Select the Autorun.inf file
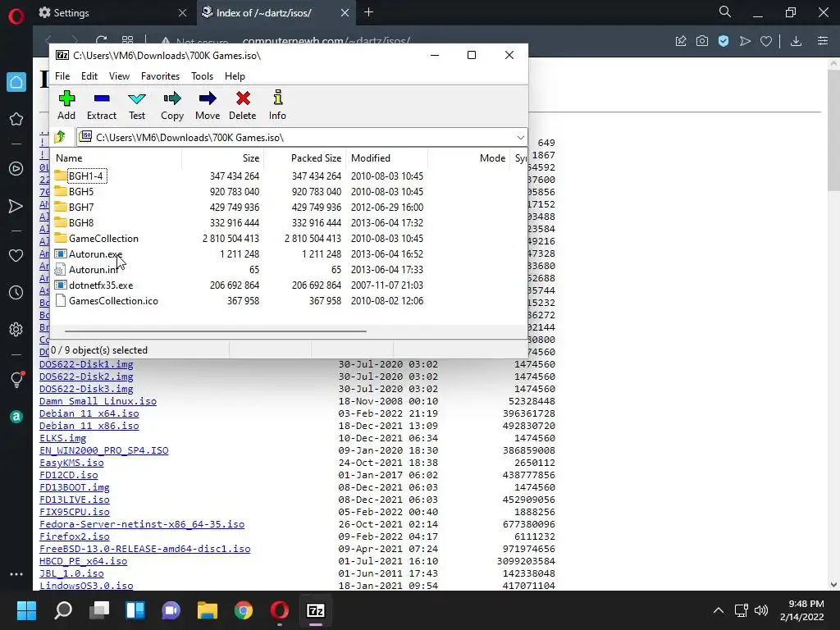Viewport: 840px width, 630px height. (94, 269)
